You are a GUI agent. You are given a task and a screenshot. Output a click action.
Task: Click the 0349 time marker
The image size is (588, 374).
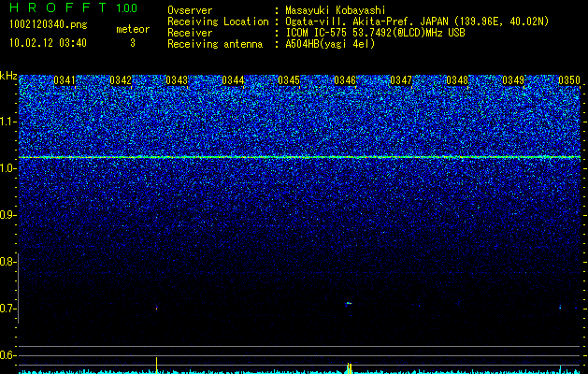[x=513, y=80]
